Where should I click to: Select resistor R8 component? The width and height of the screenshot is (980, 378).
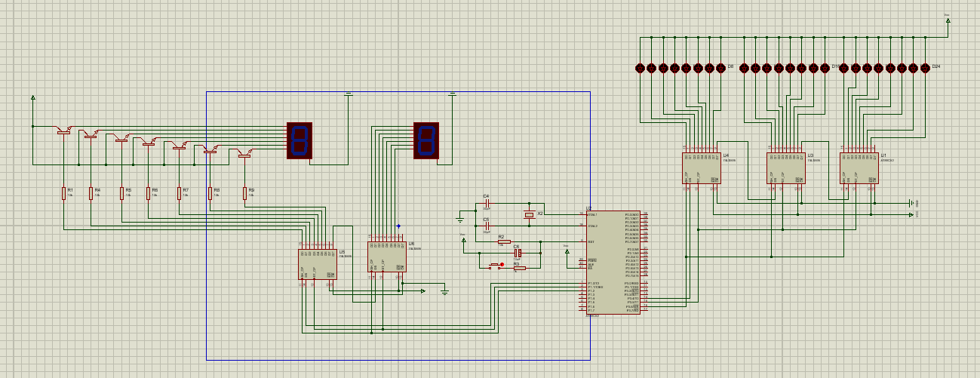210,194
